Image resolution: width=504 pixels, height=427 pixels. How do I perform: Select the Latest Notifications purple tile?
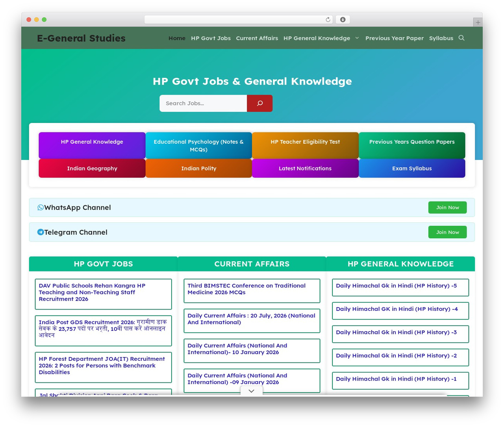point(305,168)
